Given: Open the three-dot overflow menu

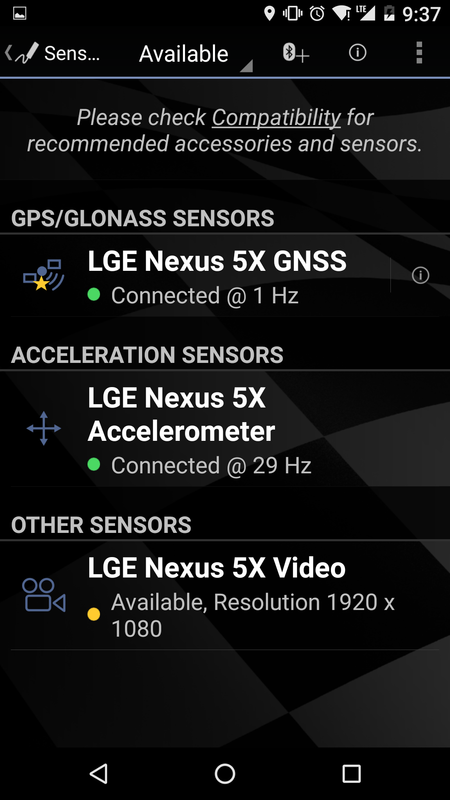Looking at the screenshot, I should [419, 53].
